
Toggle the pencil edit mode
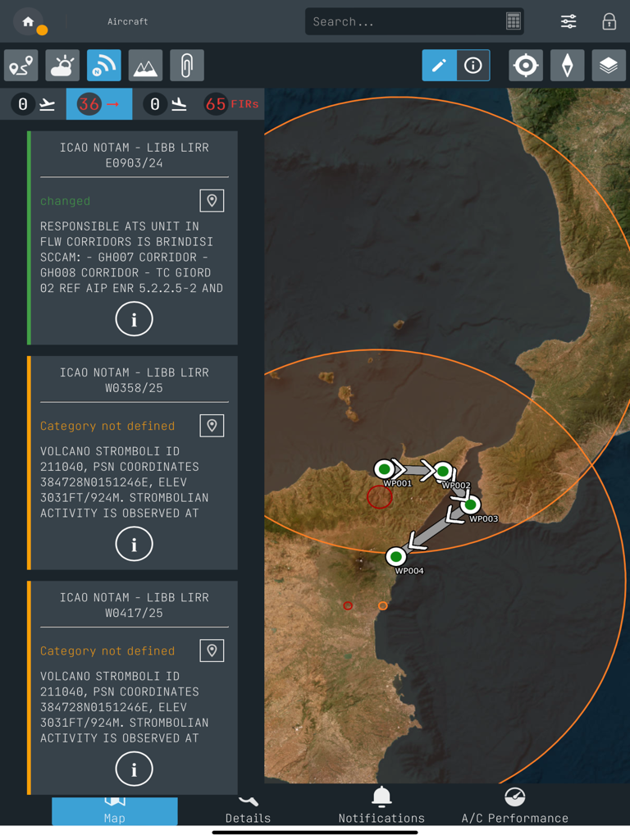click(x=440, y=66)
